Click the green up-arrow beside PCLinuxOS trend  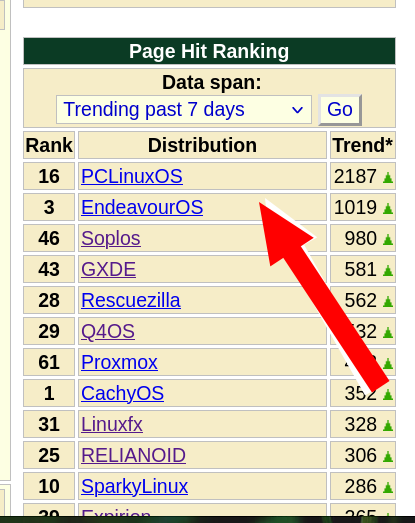tap(388, 177)
